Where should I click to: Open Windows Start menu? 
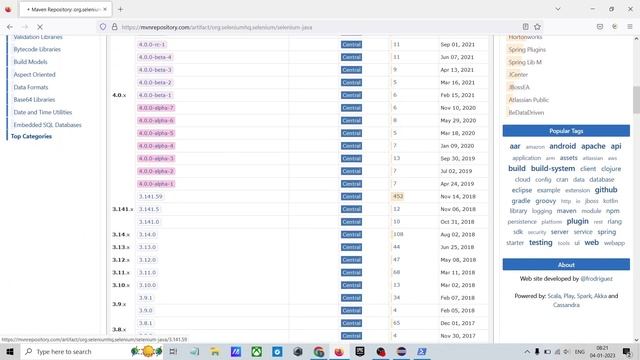pos(10,351)
